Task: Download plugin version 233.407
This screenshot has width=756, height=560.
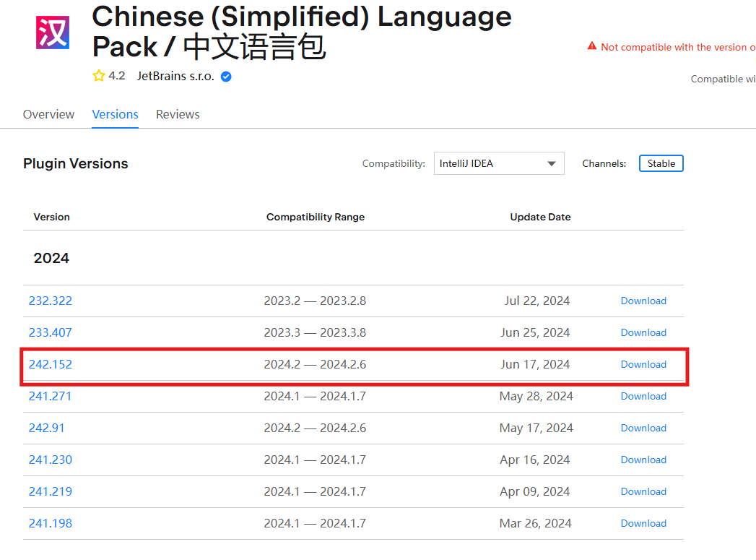Action: click(643, 333)
